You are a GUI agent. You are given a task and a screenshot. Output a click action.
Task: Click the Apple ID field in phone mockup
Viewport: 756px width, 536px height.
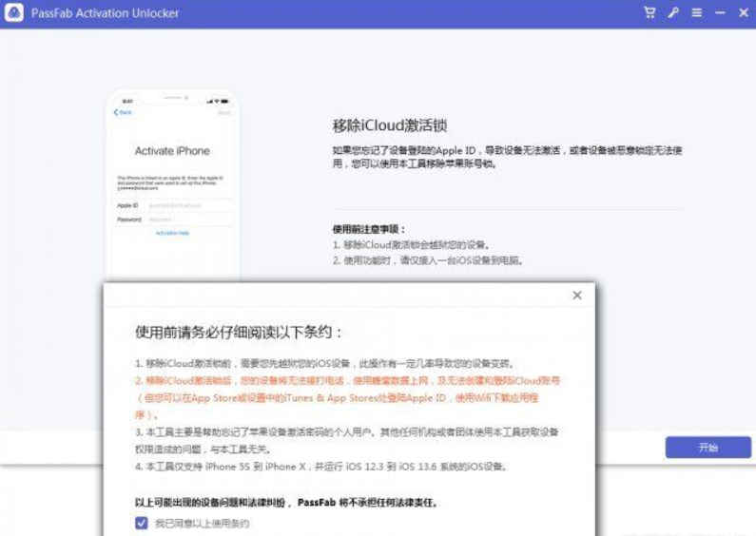[x=173, y=205]
